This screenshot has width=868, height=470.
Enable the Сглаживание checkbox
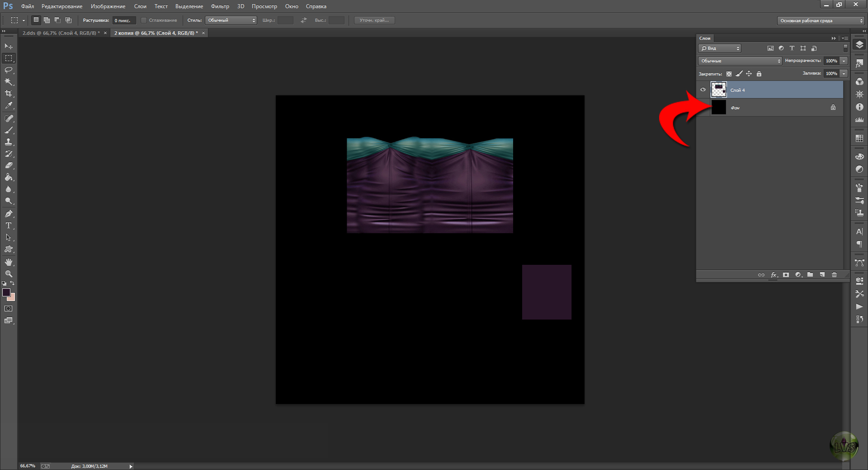pyautogui.click(x=144, y=20)
